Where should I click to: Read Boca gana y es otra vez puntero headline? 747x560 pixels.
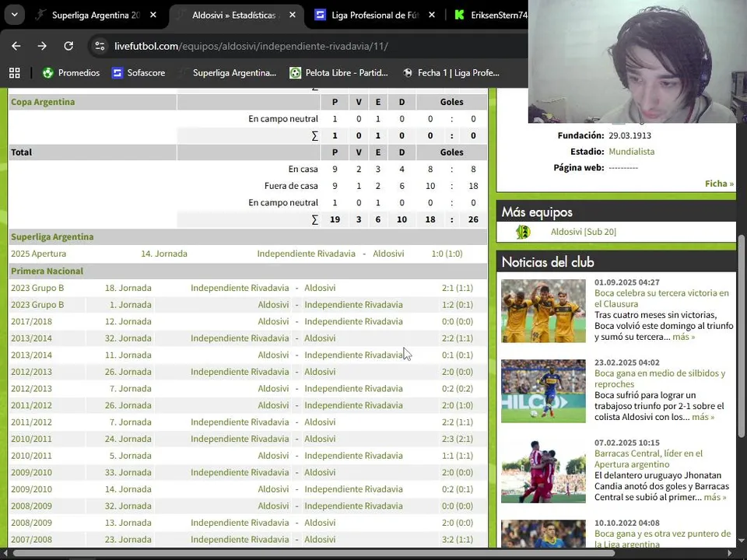click(x=663, y=539)
